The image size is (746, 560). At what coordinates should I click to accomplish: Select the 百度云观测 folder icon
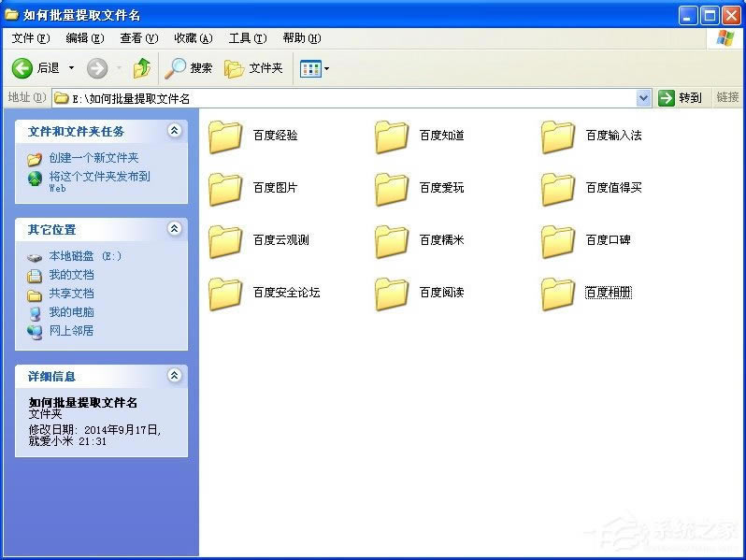(x=225, y=242)
